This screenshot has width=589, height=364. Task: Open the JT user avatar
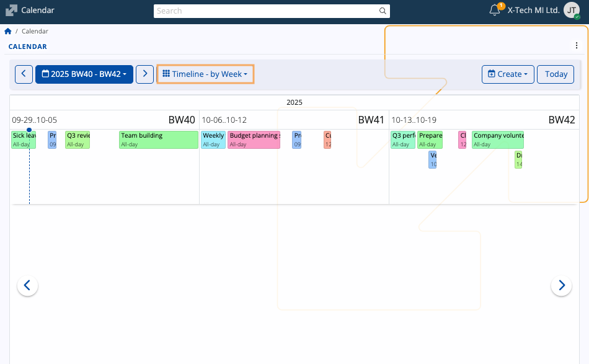click(571, 11)
